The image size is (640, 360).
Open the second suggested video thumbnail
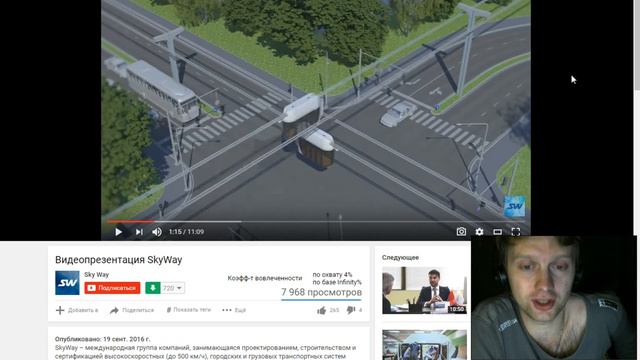pyautogui.click(x=424, y=345)
